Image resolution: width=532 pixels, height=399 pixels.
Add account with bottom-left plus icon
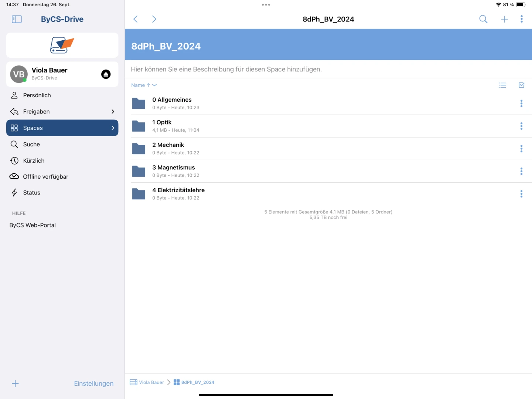pos(15,383)
